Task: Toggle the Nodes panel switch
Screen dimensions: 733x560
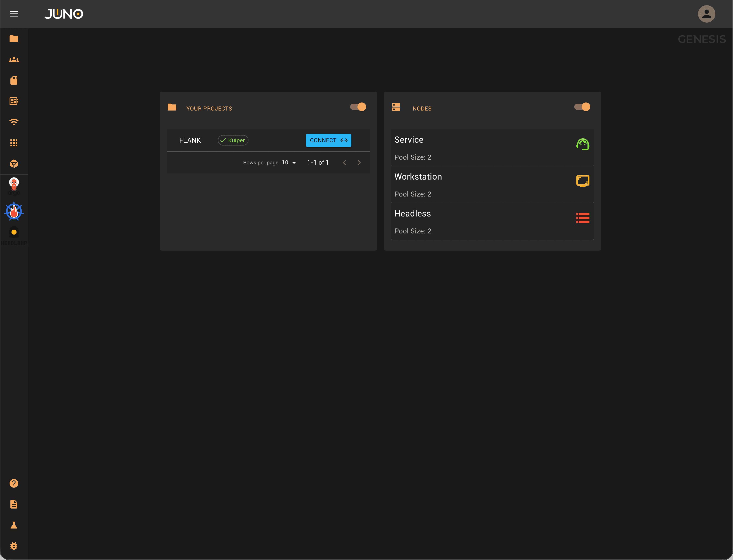Action: (x=582, y=107)
